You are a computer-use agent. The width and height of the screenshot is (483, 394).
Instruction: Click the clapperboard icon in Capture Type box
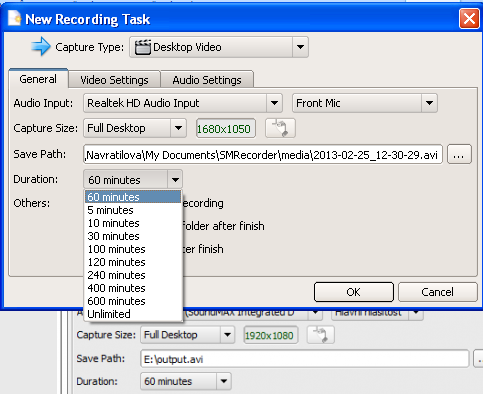click(143, 47)
